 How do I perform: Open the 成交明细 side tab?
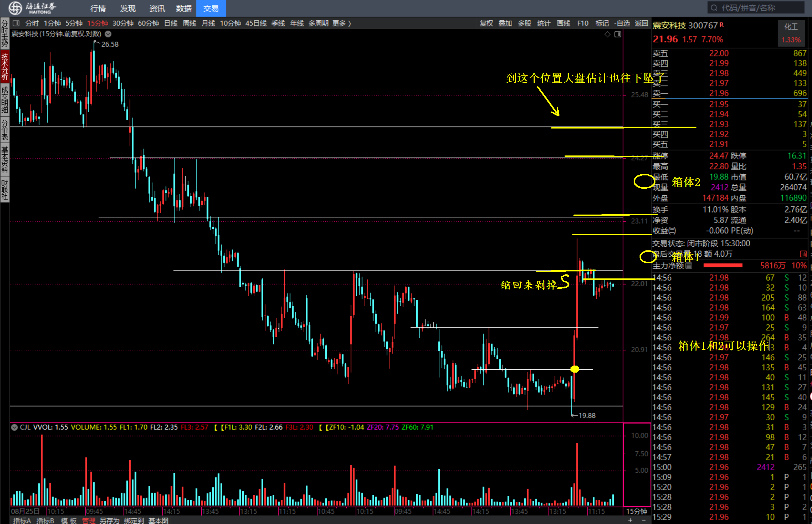(x=4, y=99)
